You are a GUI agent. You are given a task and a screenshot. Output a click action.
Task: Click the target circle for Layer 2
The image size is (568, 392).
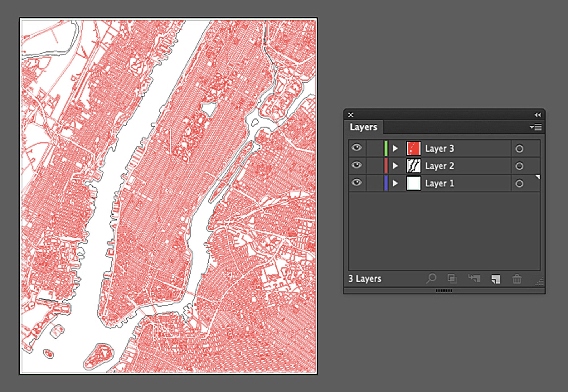520,166
